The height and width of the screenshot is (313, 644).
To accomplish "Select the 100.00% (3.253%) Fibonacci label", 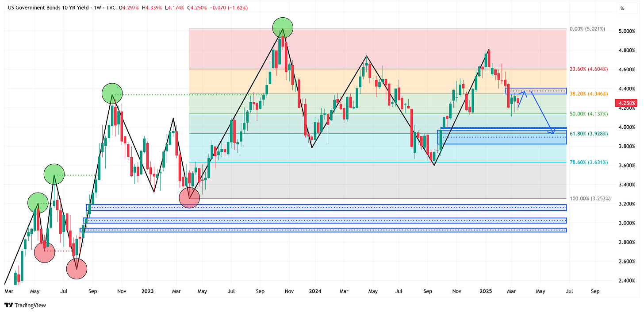I will click(590, 199).
